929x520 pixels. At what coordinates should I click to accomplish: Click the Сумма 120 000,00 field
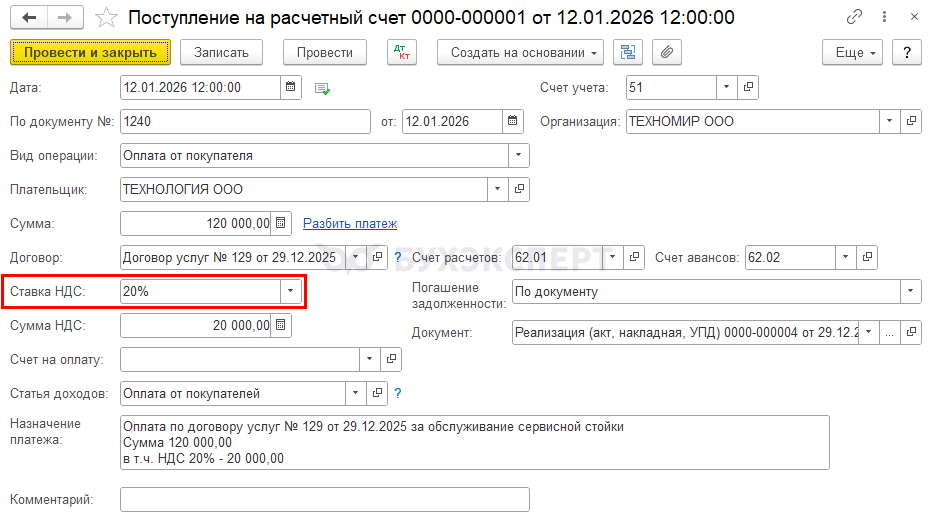pos(196,223)
